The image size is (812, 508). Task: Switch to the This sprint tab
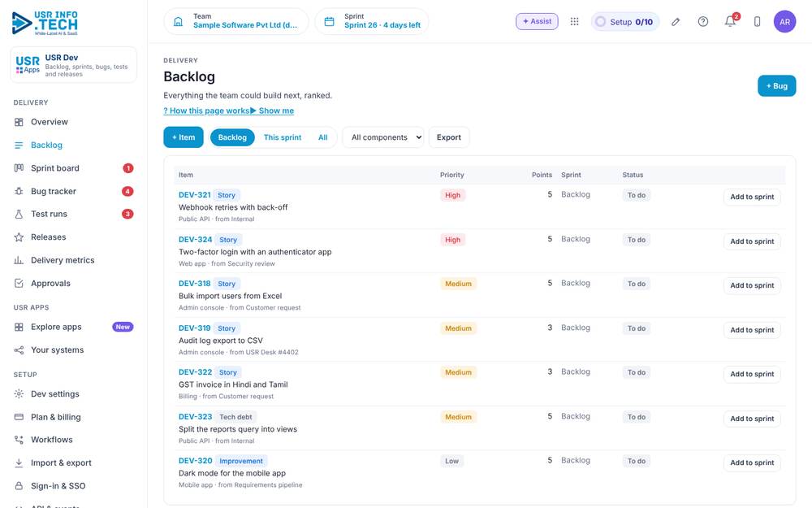pyautogui.click(x=283, y=137)
